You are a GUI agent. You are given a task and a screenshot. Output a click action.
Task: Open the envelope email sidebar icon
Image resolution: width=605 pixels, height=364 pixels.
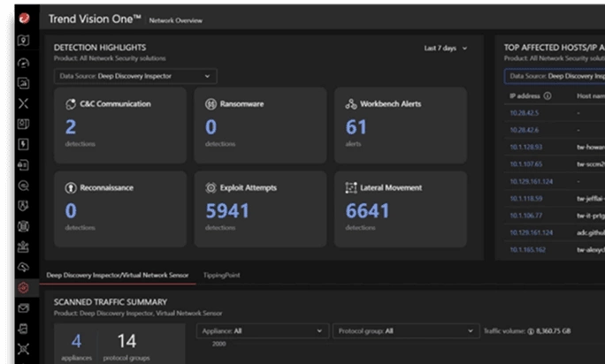24,308
